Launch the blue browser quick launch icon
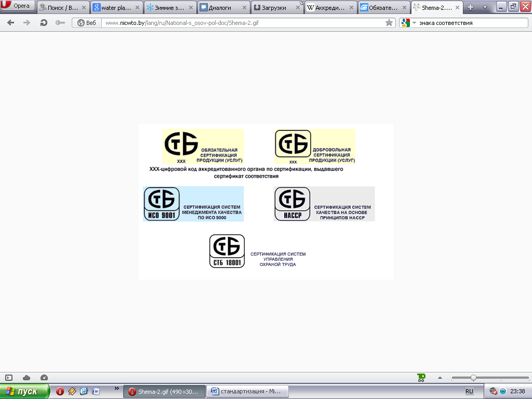Image resolution: width=532 pixels, height=399 pixels. [84, 391]
